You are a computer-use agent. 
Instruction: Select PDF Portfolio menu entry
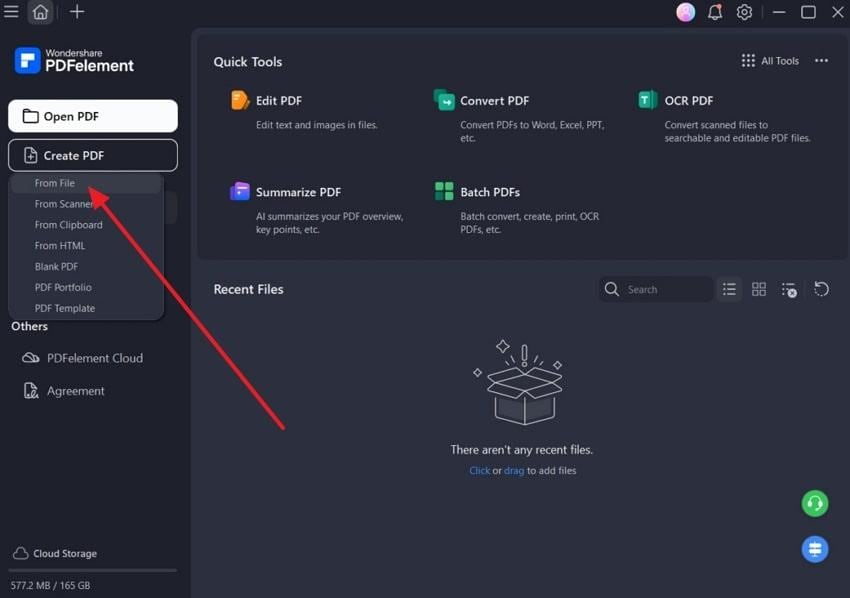click(x=86, y=287)
